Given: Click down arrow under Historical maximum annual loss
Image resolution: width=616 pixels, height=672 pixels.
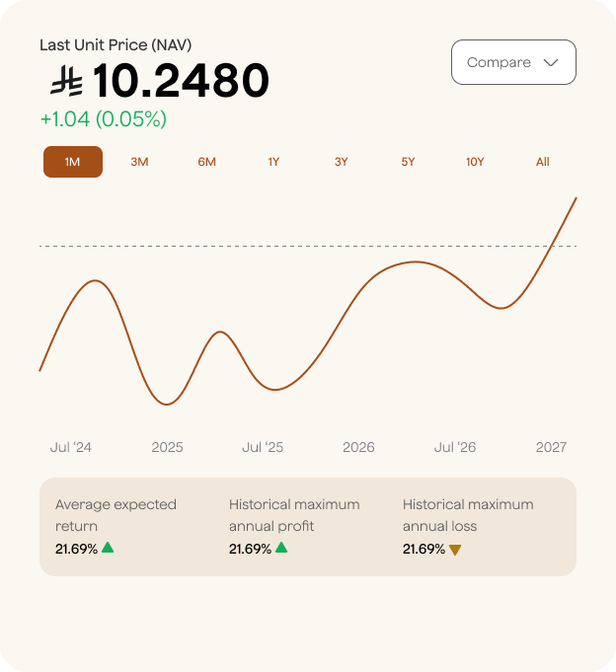Looking at the screenshot, I should coord(455,550).
